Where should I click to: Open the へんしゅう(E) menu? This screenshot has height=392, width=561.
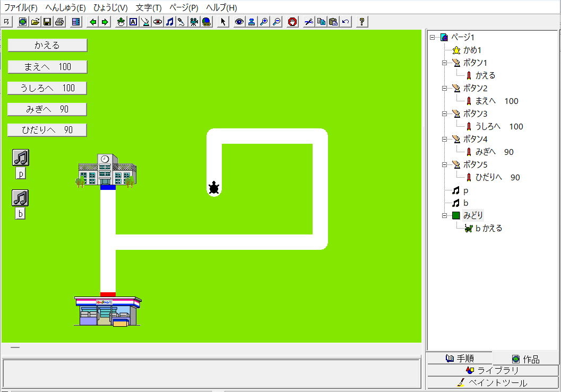(x=65, y=7)
